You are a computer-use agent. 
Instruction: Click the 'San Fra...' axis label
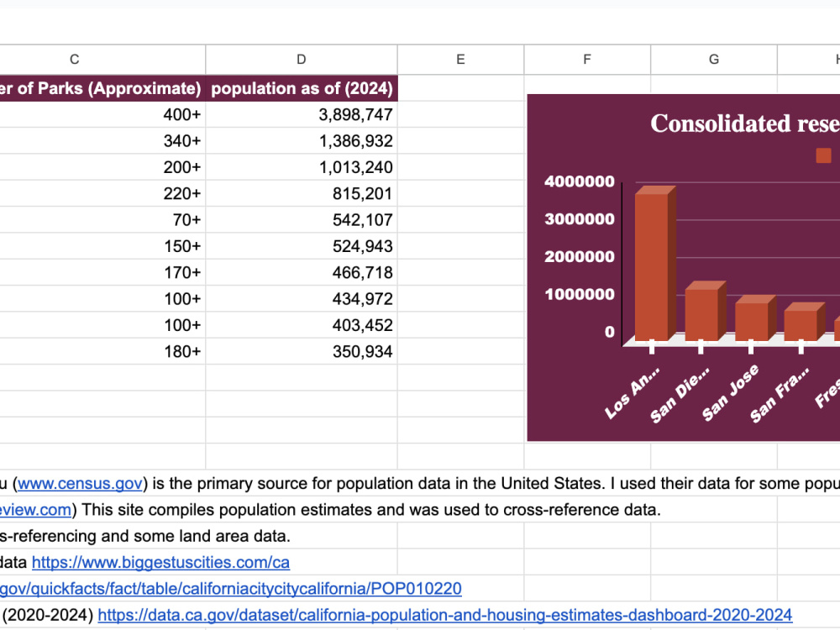[x=780, y=395]
